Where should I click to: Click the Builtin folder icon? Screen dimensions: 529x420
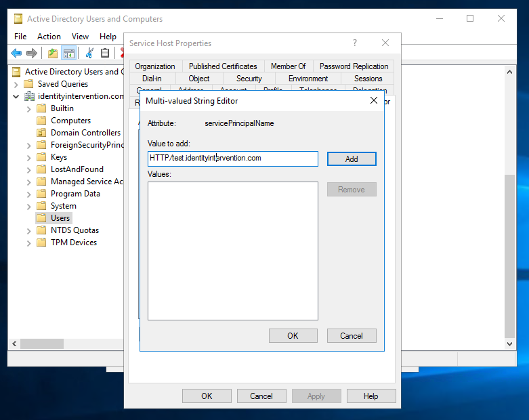click(41, 108)
